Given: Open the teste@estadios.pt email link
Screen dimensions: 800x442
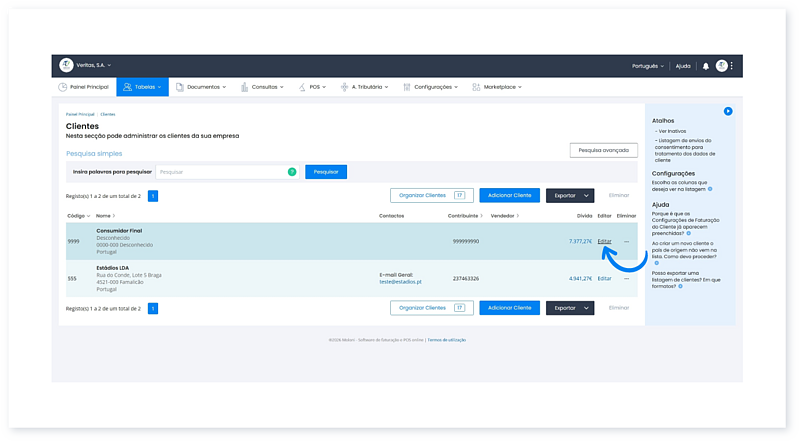Looking at the screenshot, I should point(402,282).
